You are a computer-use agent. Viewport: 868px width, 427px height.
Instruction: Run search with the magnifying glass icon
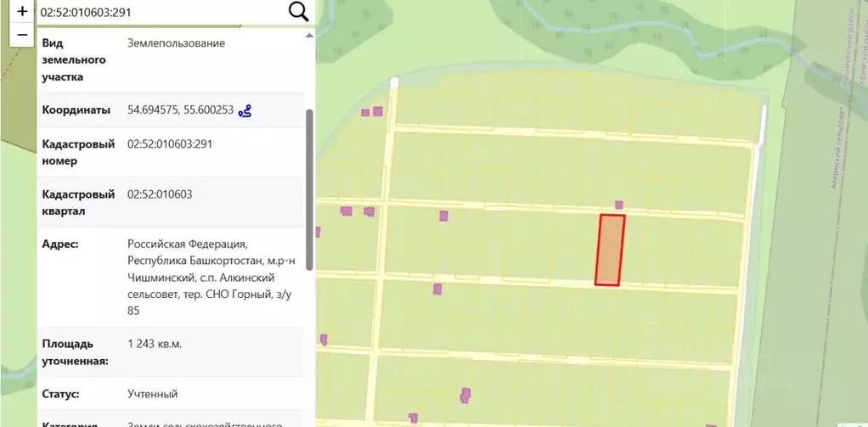[x=298, y=12]
